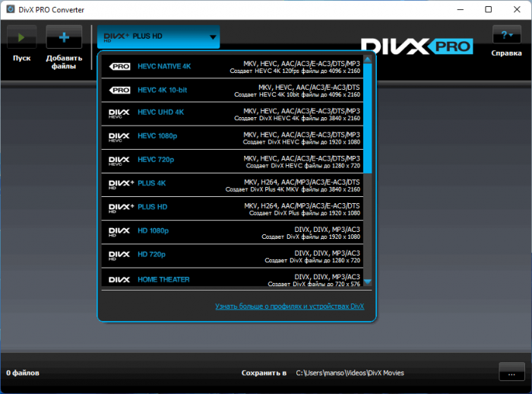Select the HEVC 4K 10-bit profile

pos(232,91)
